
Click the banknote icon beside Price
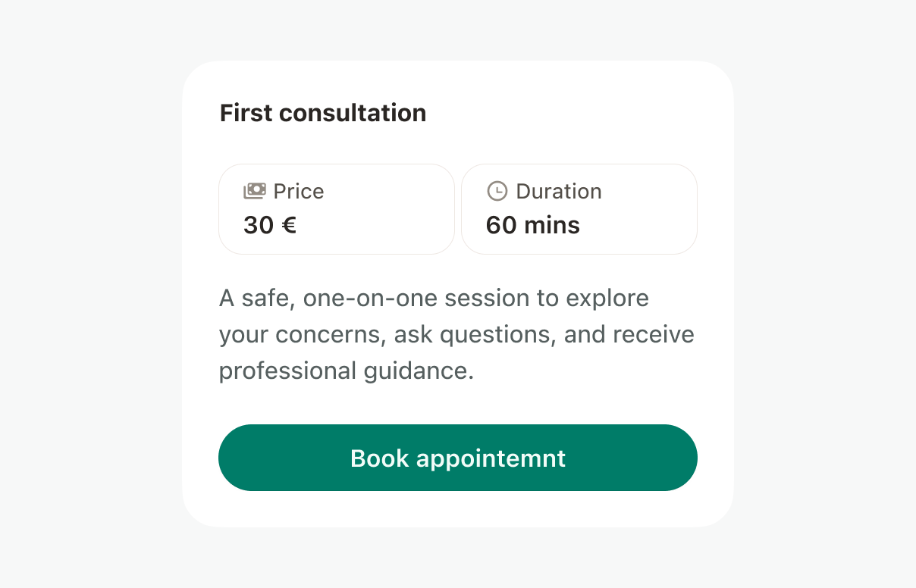[x=254, y=191]
